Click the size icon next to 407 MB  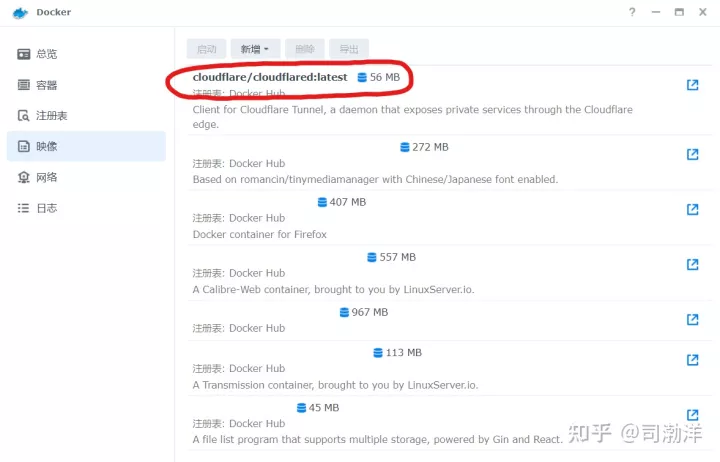pyautogui.click(x=322, y=202)
